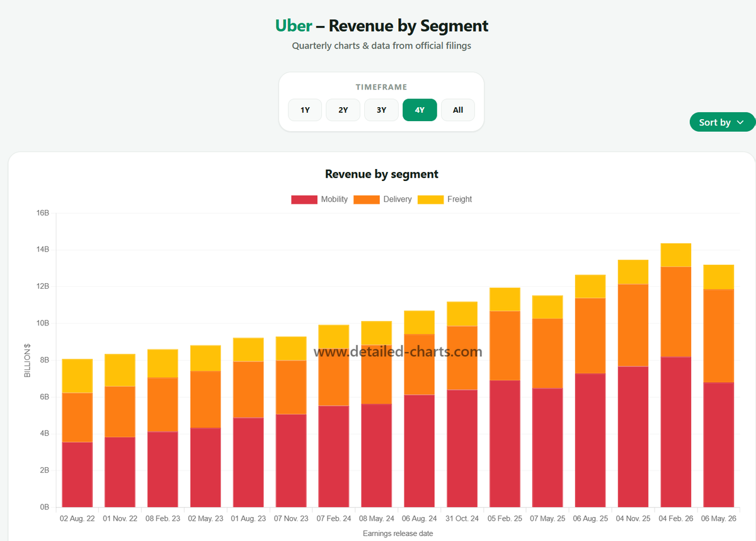Select the 1Y timeframe button
The height and width of the screenshot is (541, 756).
click(x=305, y=110)
